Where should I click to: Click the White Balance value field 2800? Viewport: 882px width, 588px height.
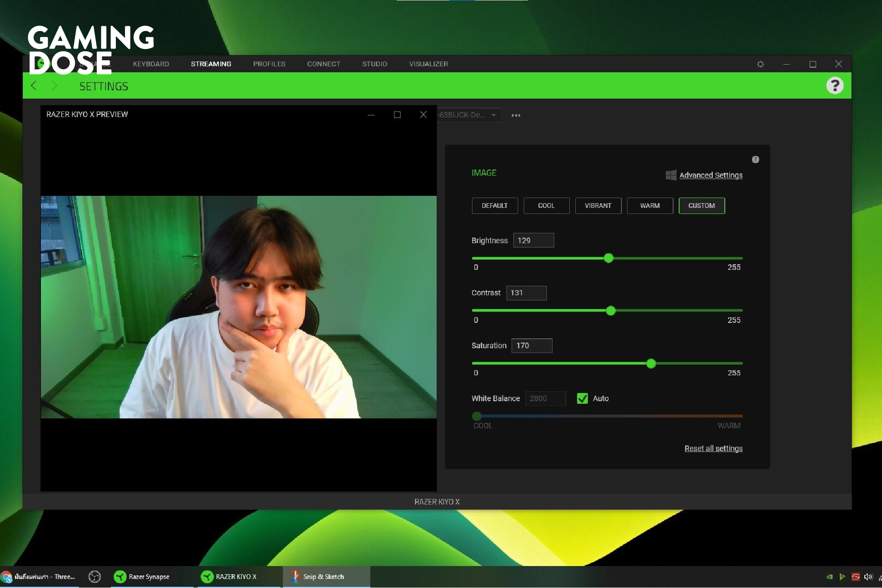(545, 399)
